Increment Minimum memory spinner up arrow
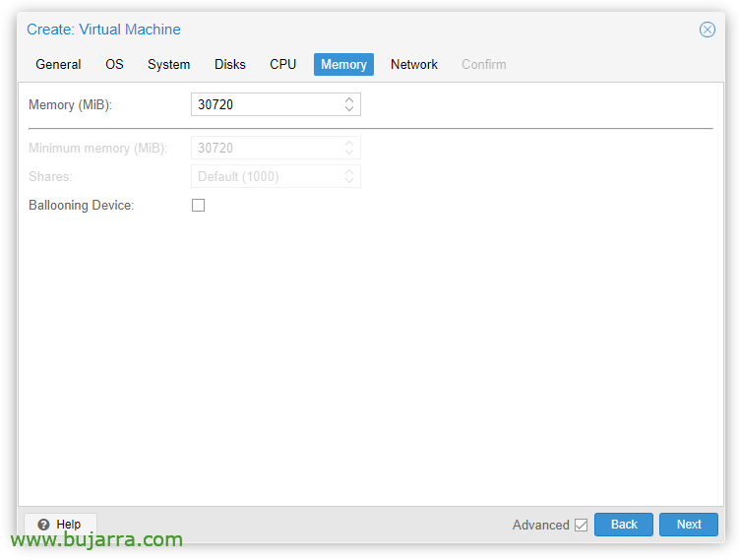739x560 pixels. [348, 144]
